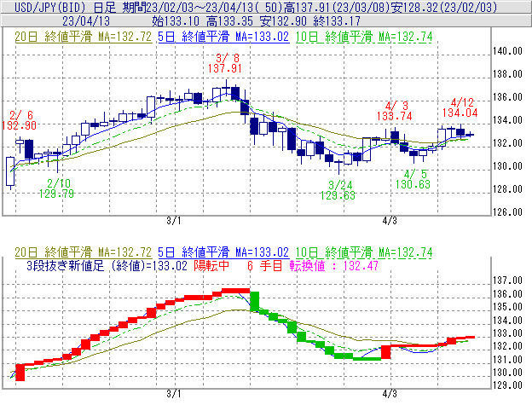Click the 4/3 133.74 high annotation
This screenshot has height=405, width=532.
point(394,111)
